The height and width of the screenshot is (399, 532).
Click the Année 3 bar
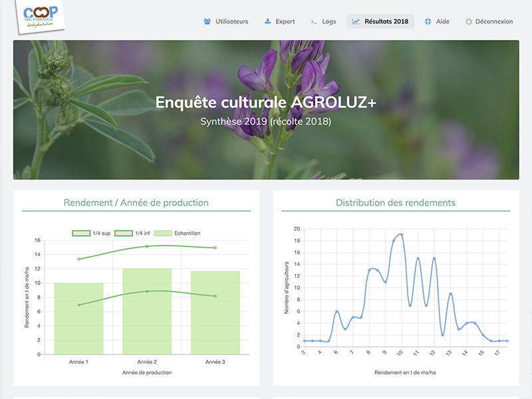pos(215,313)
